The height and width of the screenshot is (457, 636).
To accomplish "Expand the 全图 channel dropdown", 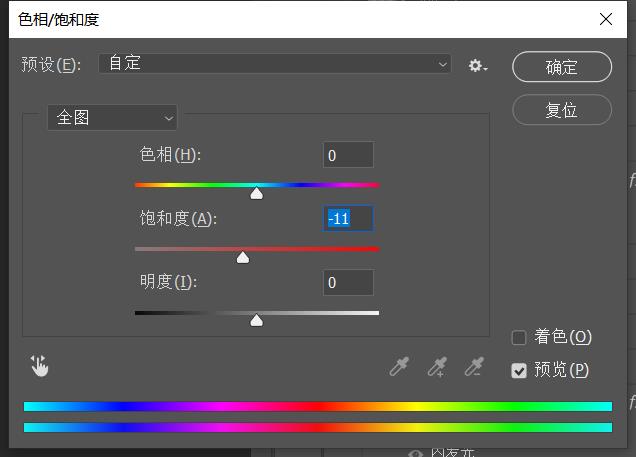I will click(112, 118).
